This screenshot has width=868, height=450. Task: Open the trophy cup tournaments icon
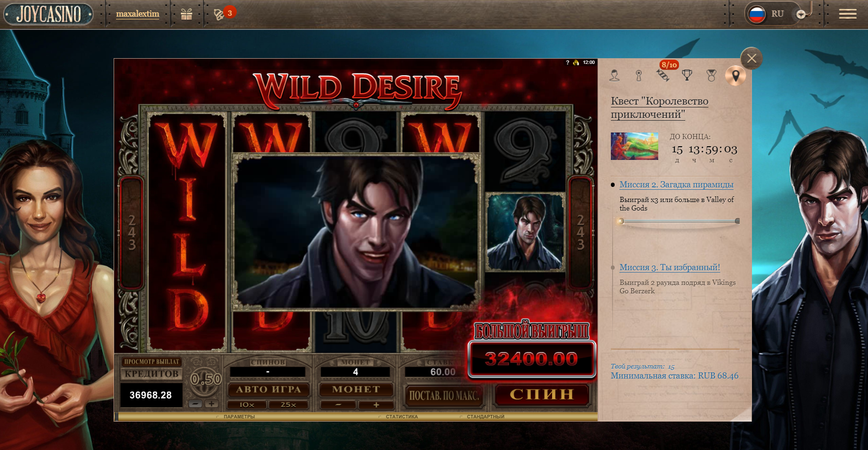coord(687,75)
